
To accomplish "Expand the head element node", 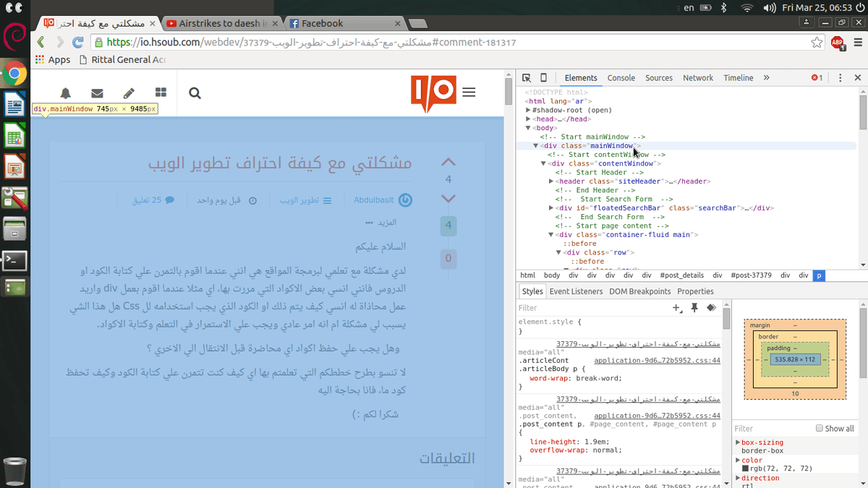I will coord(529,119).
